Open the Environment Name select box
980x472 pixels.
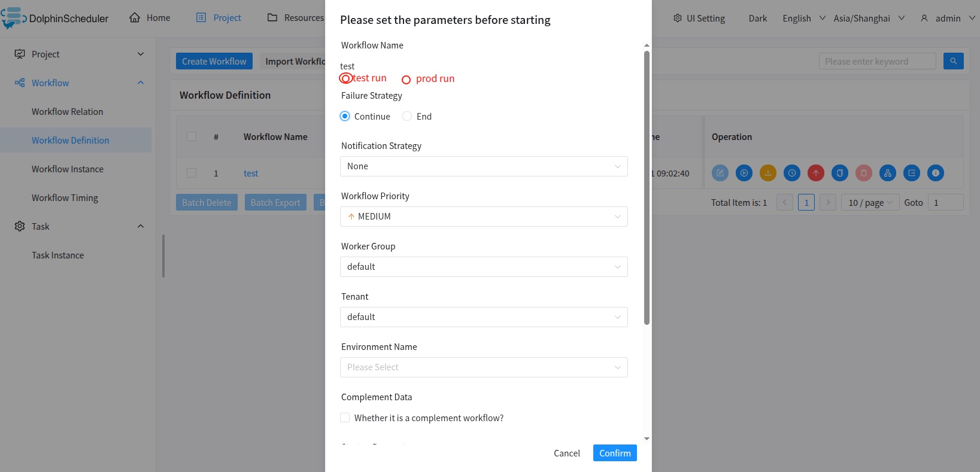point(484,367)
